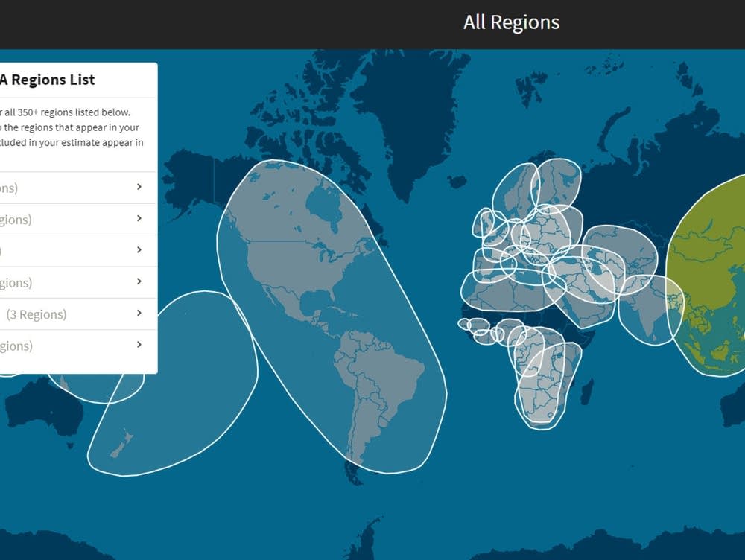Select the region covering India
745x560 pixels.
pyautogui.click(x=647, y=313)
